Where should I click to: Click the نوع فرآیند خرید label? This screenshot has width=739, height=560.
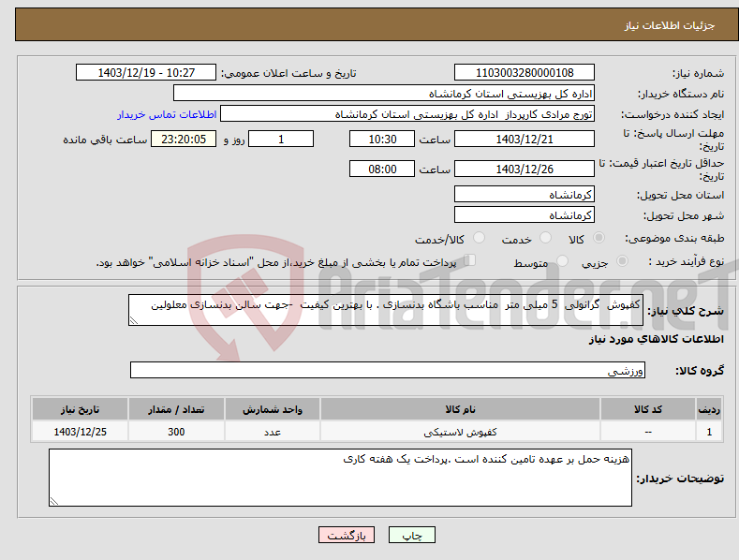[x=687, y=261]
